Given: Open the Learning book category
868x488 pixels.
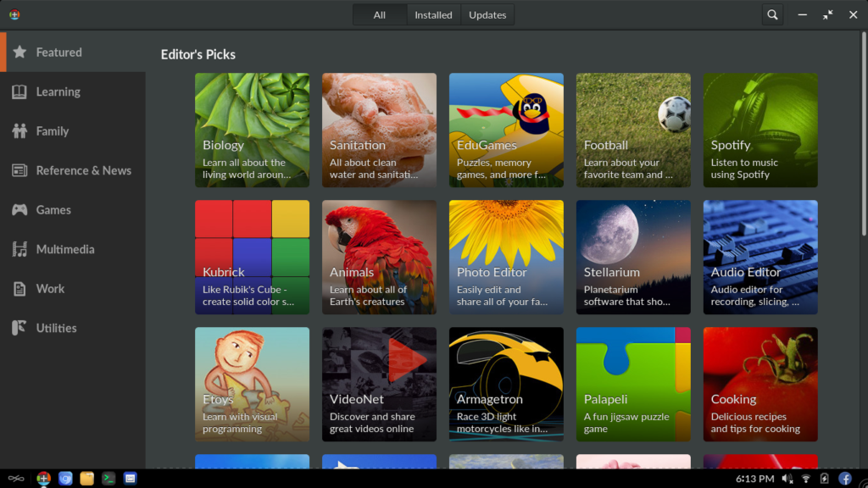Looking at the screenshot, I should pos(73,91).
